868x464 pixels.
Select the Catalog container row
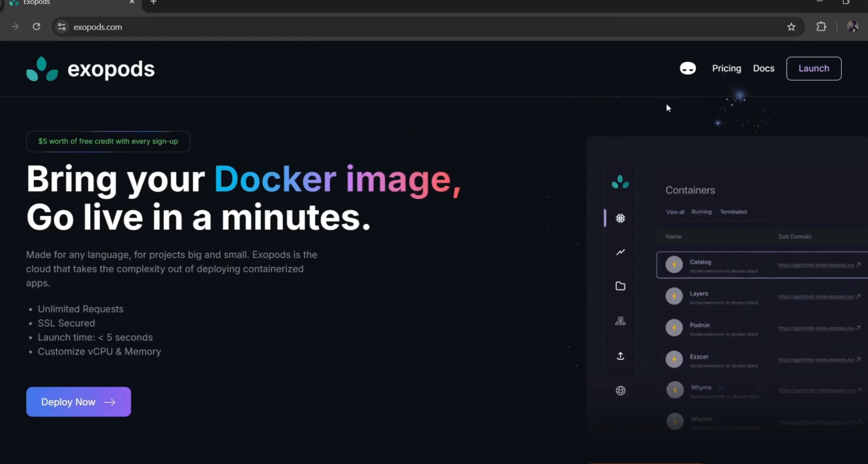pos(762,265)
